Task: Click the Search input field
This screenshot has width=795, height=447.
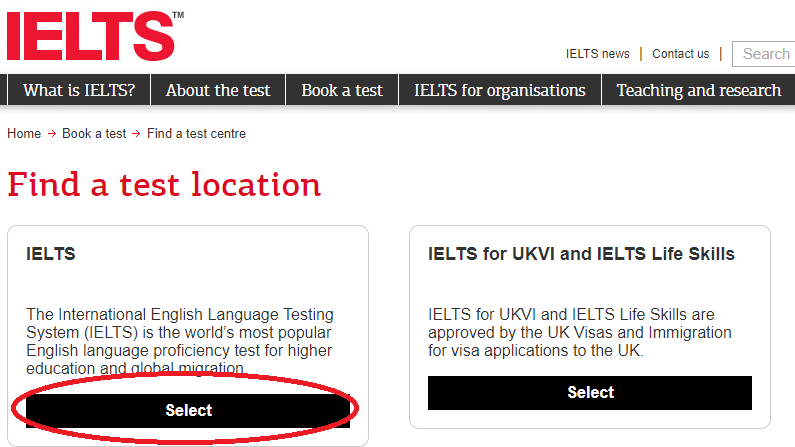Action: pos(764,54)
